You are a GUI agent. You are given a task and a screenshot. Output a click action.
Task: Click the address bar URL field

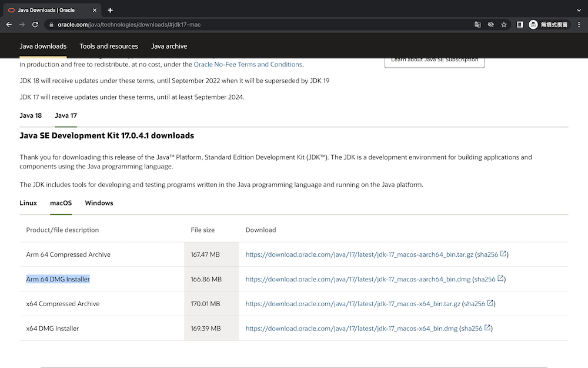[x=235, y=25]
